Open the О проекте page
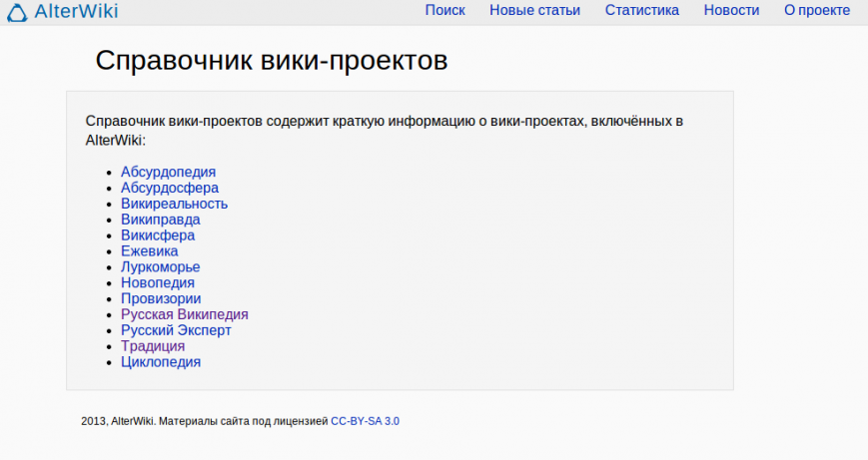868x460 pixels. click(x=816, y=10)
